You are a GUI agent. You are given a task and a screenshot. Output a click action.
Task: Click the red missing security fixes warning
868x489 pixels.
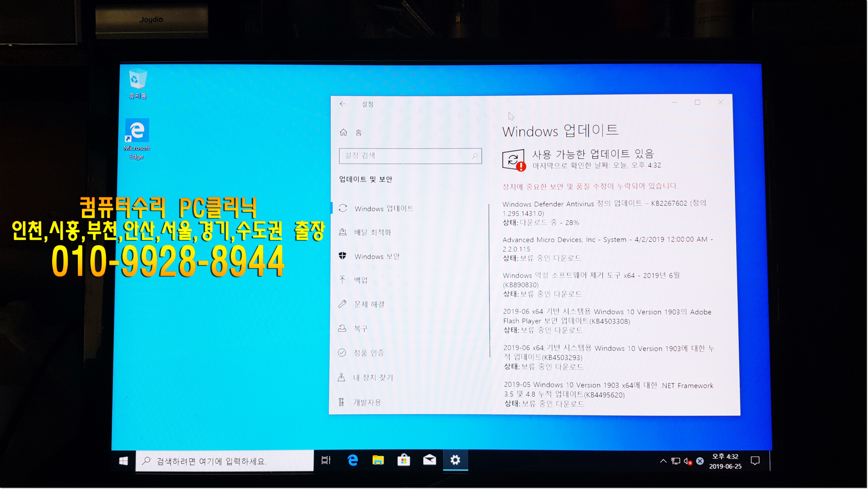590,186
